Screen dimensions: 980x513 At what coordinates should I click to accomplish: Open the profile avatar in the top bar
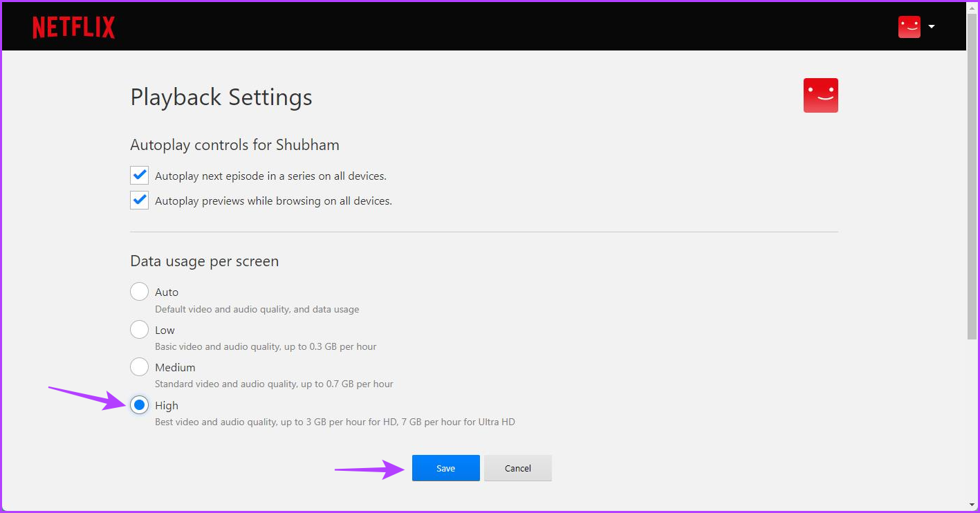tap(909, 26)
